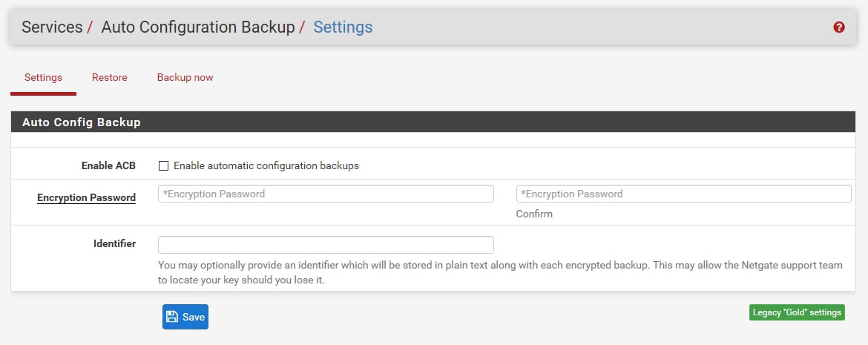Tick the Enable ACB checkbox
Viewport: 868px width, 345px height.
tap(164, 166)
